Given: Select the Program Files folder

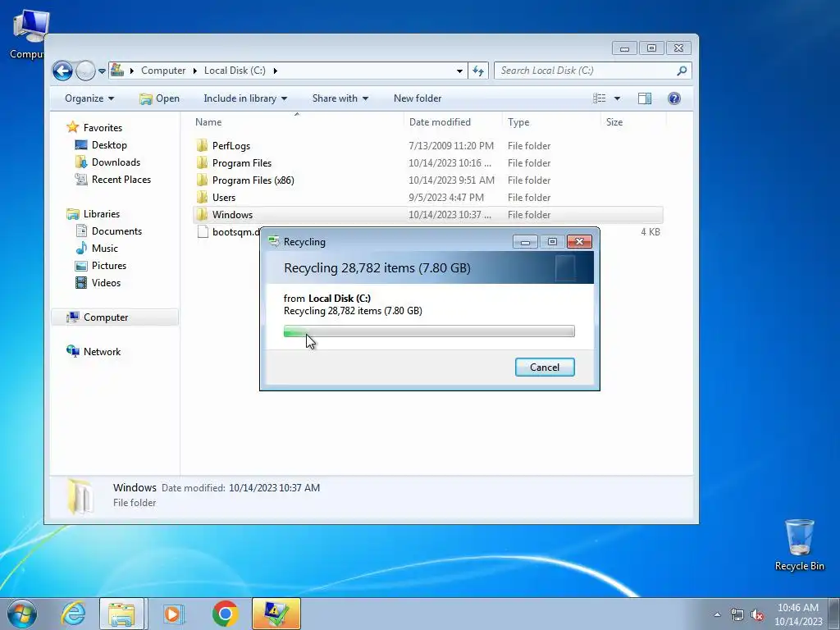Looking at the screenshot, I should (242, 163).
